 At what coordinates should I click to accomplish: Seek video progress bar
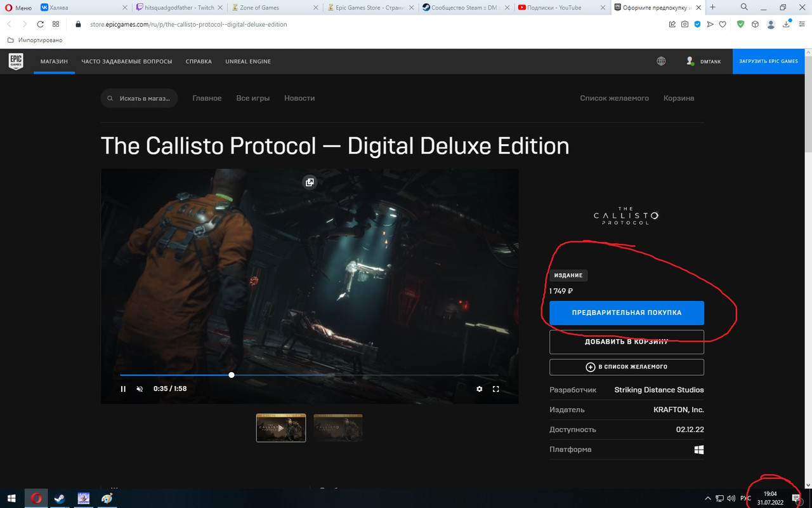tap(309, 375)
